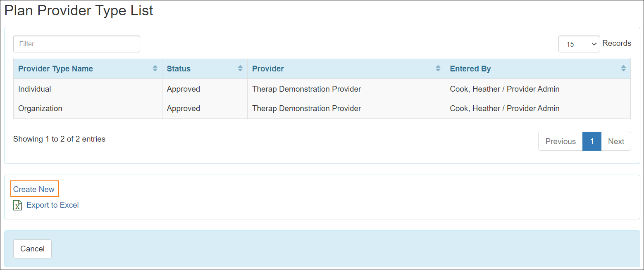Viewport: 644px width, 270px height.
Task: Open the Create New link
Action: (x=34, y=189)
